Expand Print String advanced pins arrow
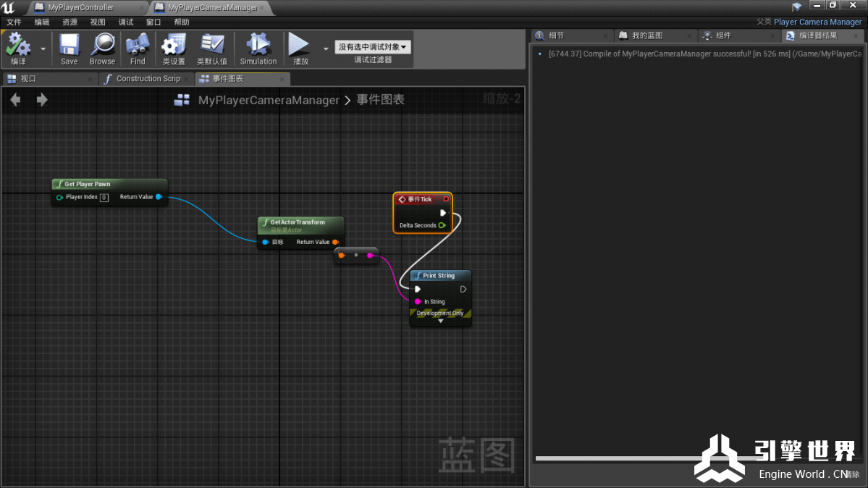This screenshot has width=868, height=488. pyautogui.click(x=441, y=321)
